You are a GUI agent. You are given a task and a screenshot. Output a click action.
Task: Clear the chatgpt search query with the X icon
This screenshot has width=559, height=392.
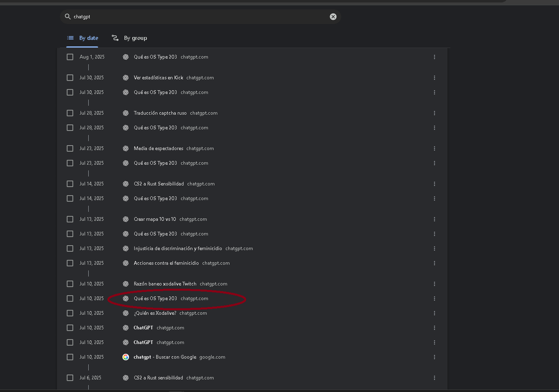coord(333,17)
